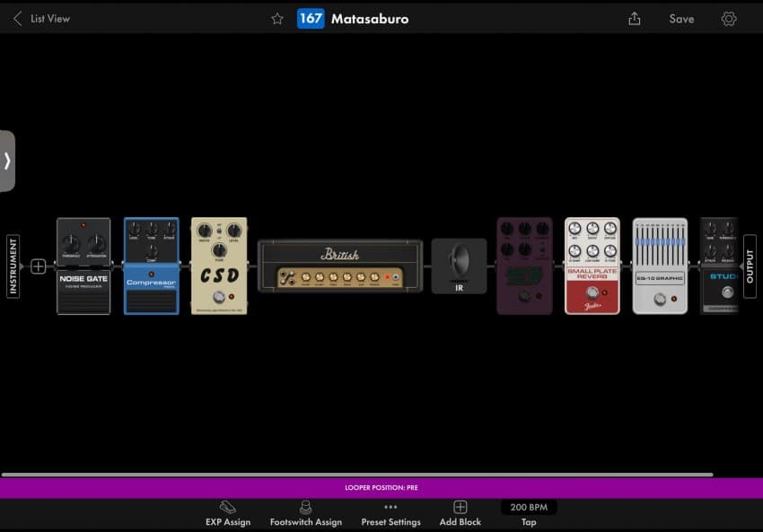Open the share/export icon
The width and height of the screenshot is (763, 532).
[634, 19]
